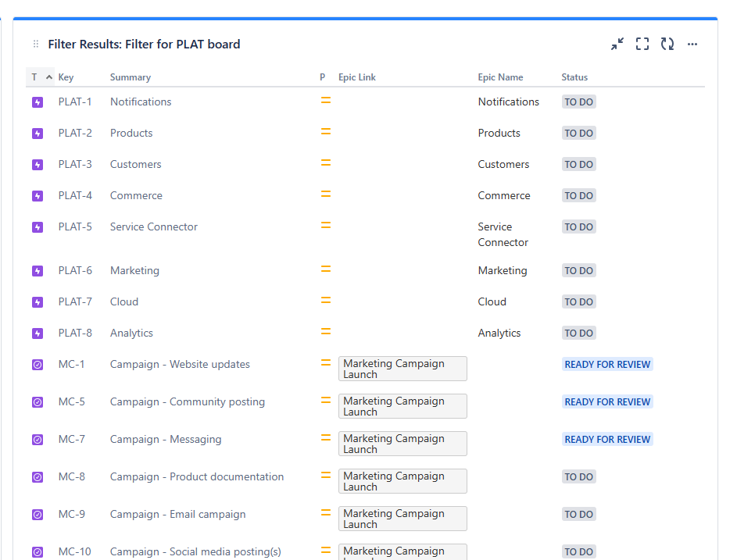Click the epic type icon for PLAT-4
Image resolution: width=737 pixels, height=560 pixels.
[x=38, y=196]
